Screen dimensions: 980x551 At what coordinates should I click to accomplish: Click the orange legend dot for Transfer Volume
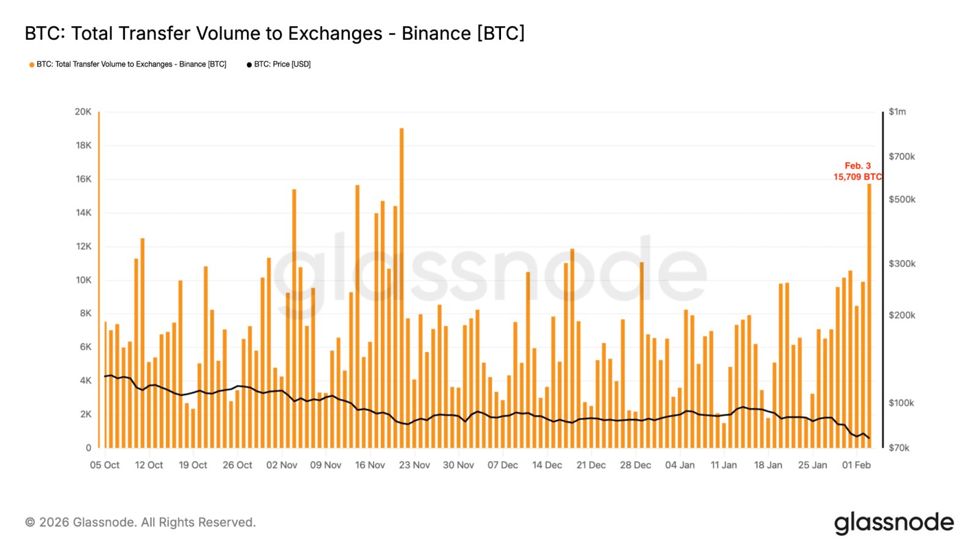[x=32, y=65]
